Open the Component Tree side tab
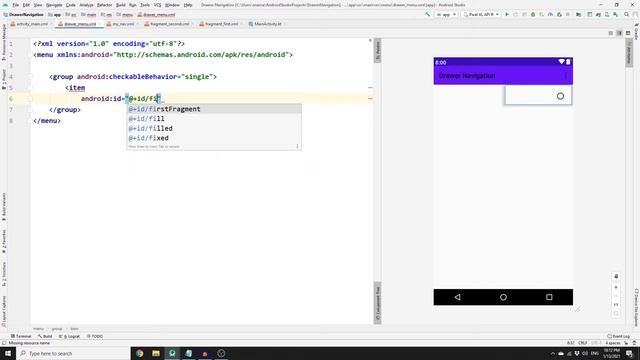The width and height of the screenshot is (640, 360). [x=378, y=302]
